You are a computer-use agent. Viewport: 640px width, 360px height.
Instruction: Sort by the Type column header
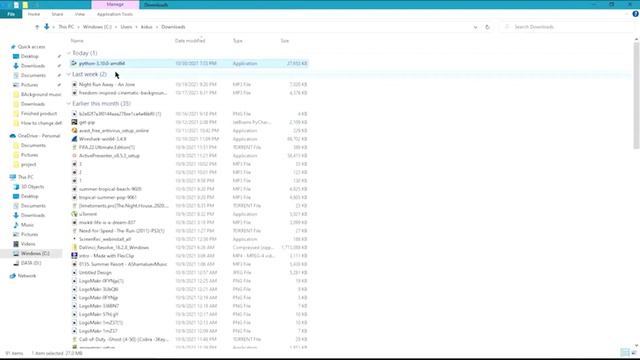238,41
